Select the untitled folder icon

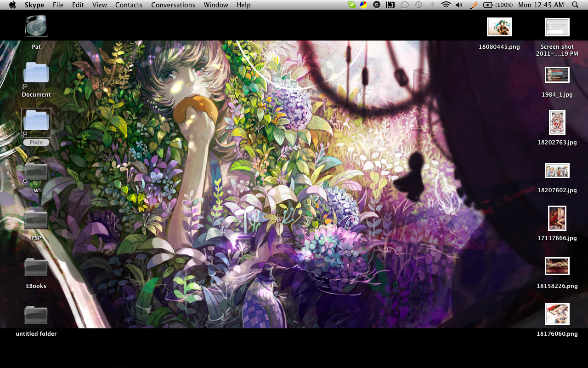[x=36, y=316]
